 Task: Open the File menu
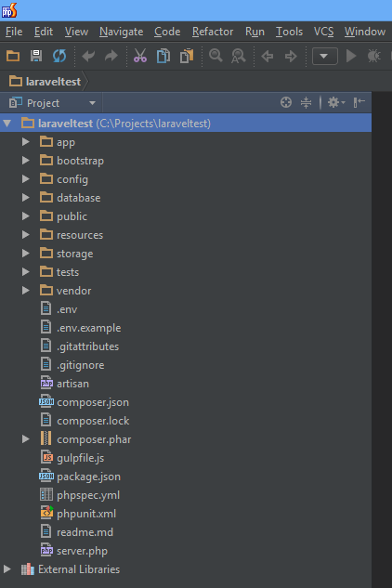click(14, 32)
